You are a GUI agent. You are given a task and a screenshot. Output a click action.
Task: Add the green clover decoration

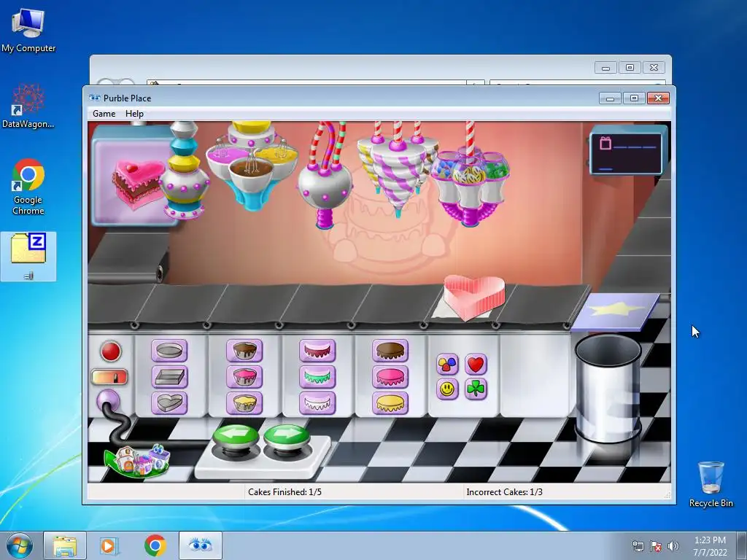tap(476, 389)
